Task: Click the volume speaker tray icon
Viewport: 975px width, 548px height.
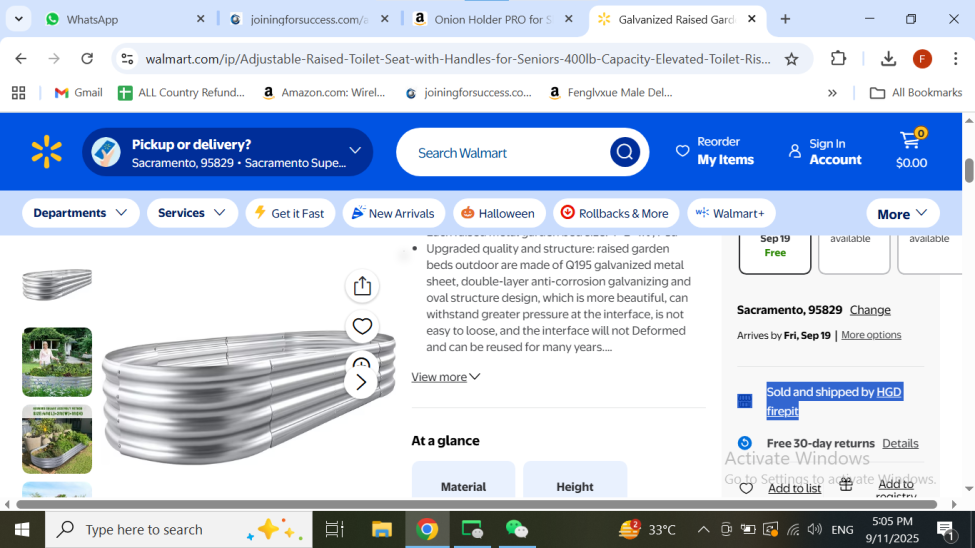Action: (x=814, y=529)
